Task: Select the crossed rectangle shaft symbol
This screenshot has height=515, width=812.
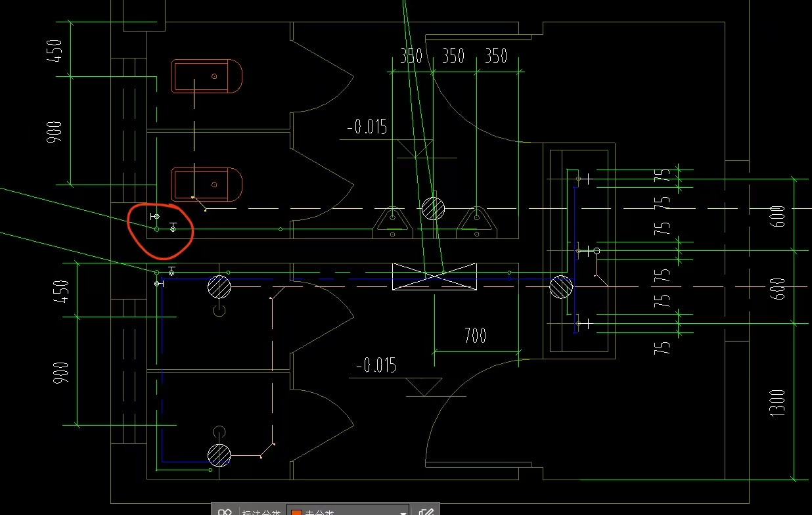Action: (x=434, y=276)
